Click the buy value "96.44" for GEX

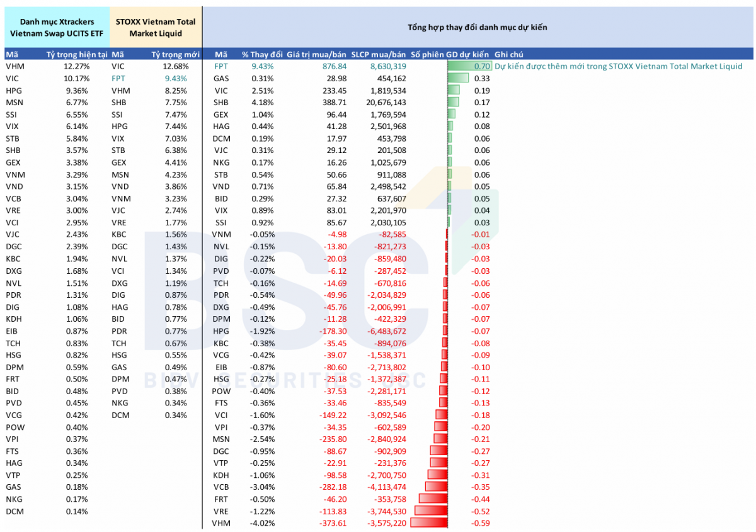(336, 115)
